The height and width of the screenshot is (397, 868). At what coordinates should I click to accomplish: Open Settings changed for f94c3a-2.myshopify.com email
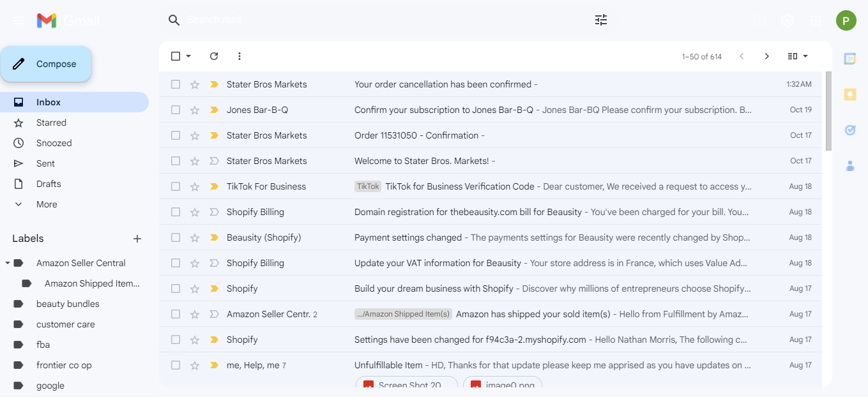tap(490, 340)
